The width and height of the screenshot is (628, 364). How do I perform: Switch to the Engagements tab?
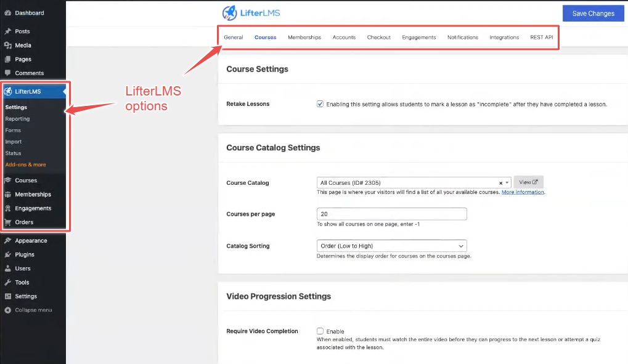point(419,37)
